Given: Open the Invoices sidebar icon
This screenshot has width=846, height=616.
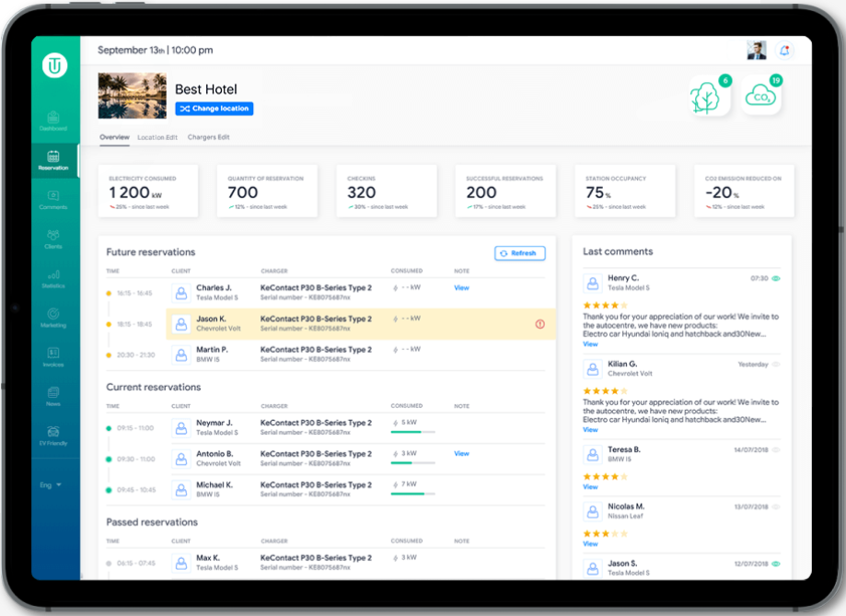Looking at the screenshot, I should pos(53,355).
